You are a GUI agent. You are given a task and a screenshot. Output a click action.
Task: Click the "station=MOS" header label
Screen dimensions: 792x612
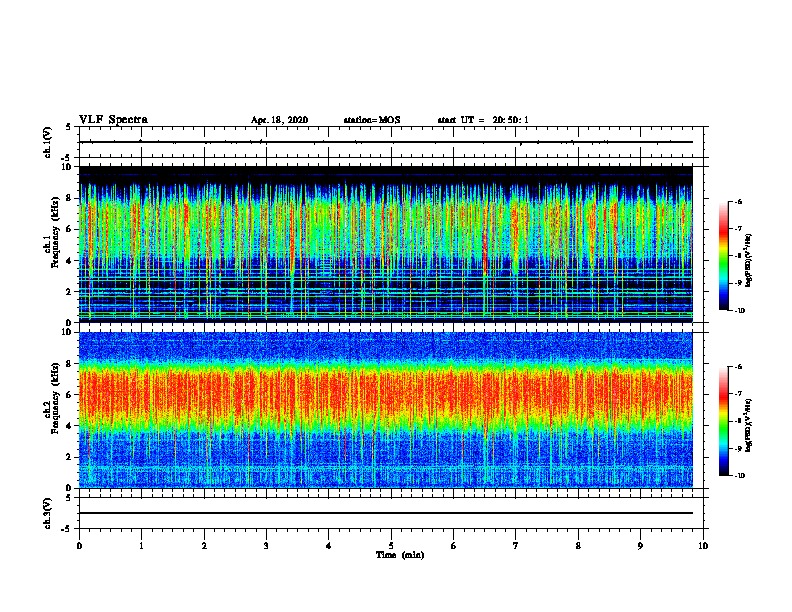coord(372,120)
